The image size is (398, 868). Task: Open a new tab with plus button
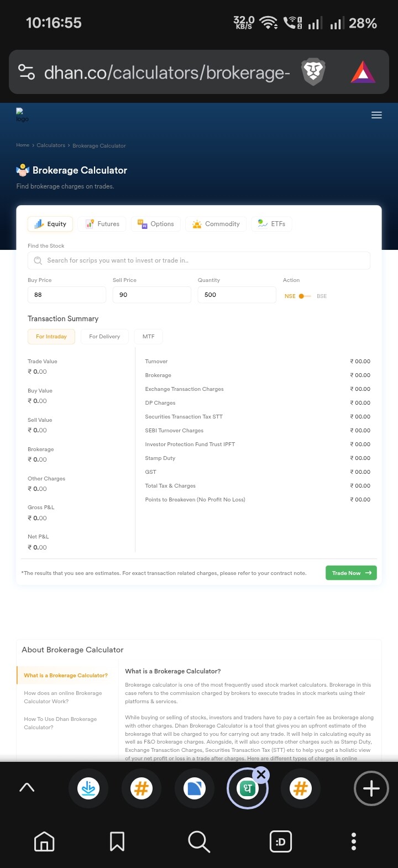coord(371,788)
